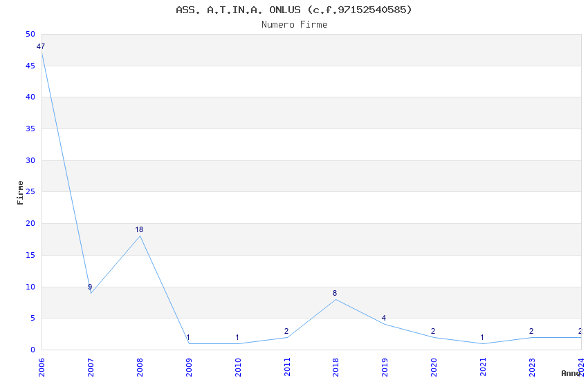Click data label 18 for 2008
Viewport: 588px width, 380px height.
click(x=139, y=229)
